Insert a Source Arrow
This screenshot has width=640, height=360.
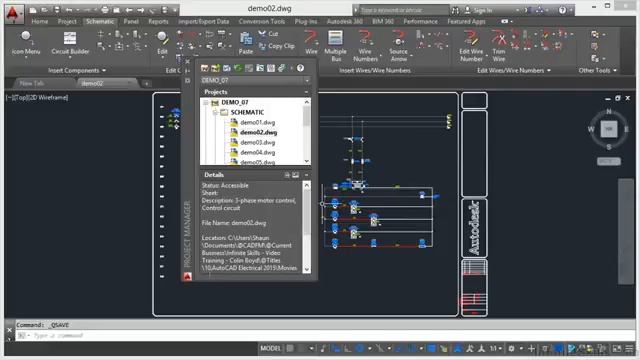[x=398, y=46]
